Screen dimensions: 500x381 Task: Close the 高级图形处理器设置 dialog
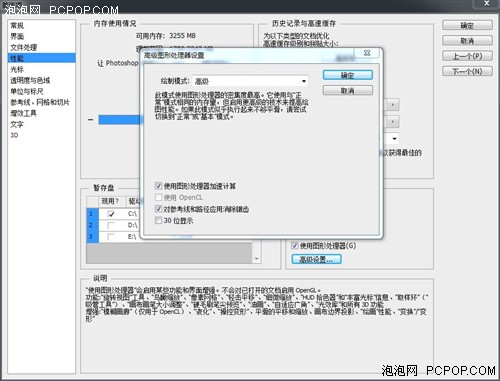(x=367, y=53)
